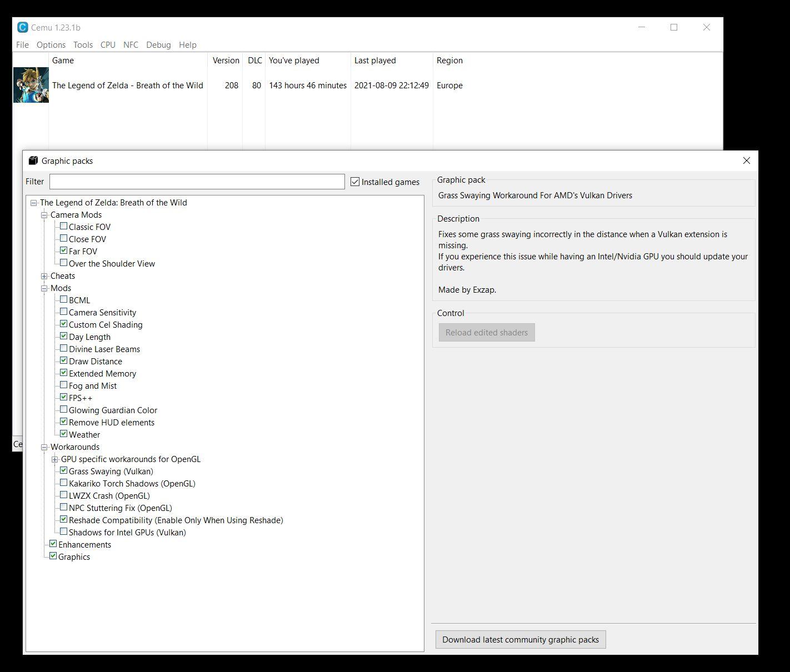The height and width of the screenshot is (672, 790).
Task: Enable Shadows for Intel GPUs (Vulkan) checkbox
Action: pos(63,531)
